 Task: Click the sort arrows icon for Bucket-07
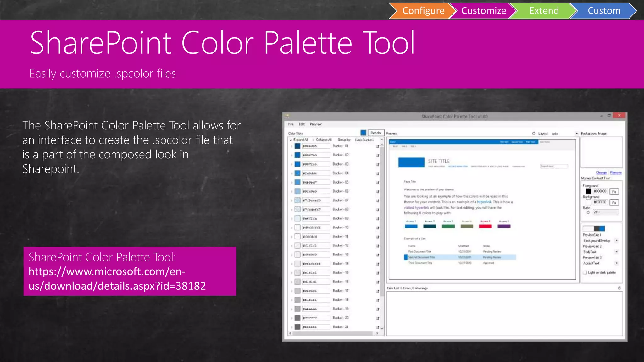pyautogui.click(x=378, y=201)
